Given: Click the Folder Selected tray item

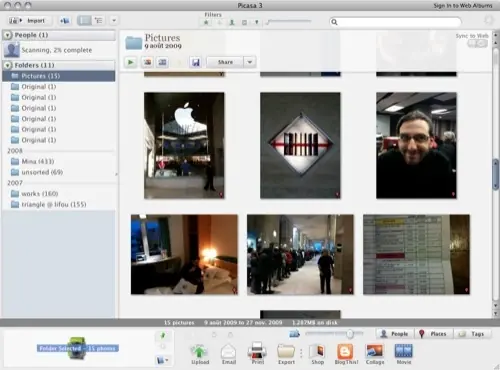Looking at the screenshot, I should coord(78,348).
